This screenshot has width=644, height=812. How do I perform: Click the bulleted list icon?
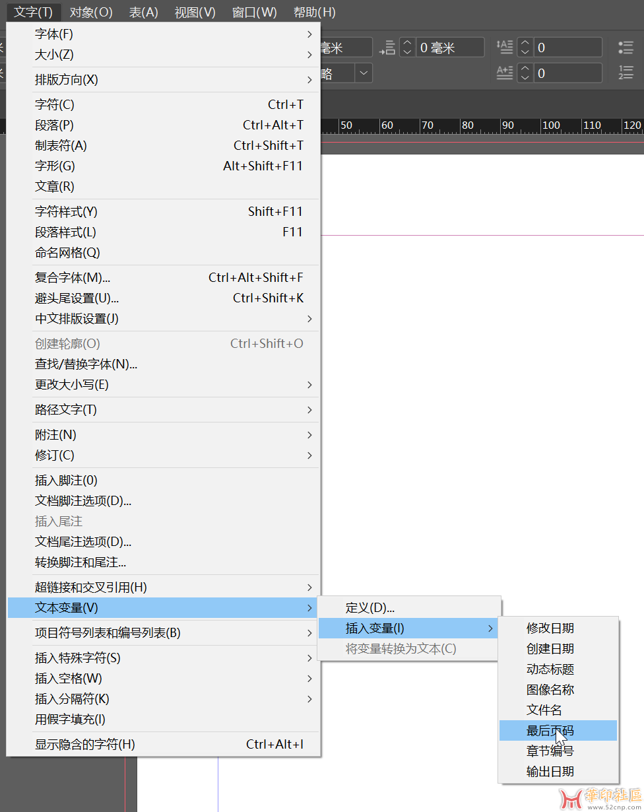[x=626, y=48]
